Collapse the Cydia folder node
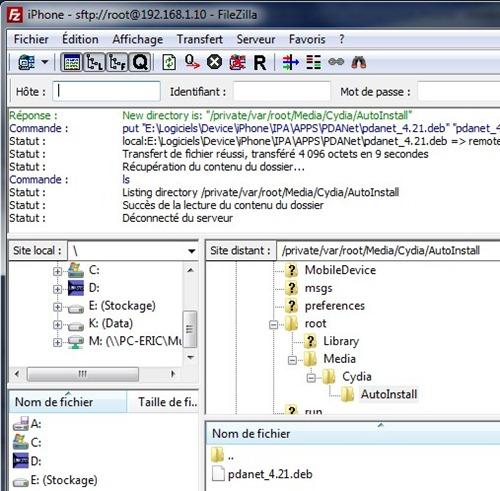The height and width of the screenshot is (491, 500). point(311,378)
